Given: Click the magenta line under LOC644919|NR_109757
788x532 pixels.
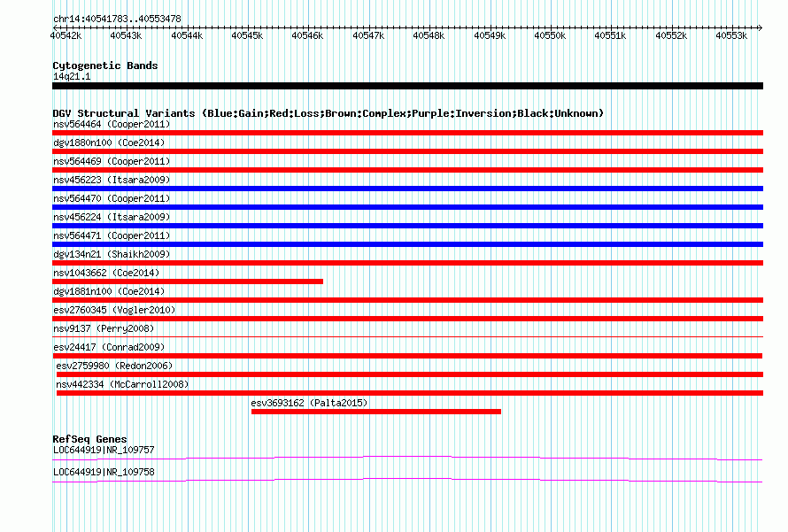Looking at the screenshot, I should tap(407, 458).
